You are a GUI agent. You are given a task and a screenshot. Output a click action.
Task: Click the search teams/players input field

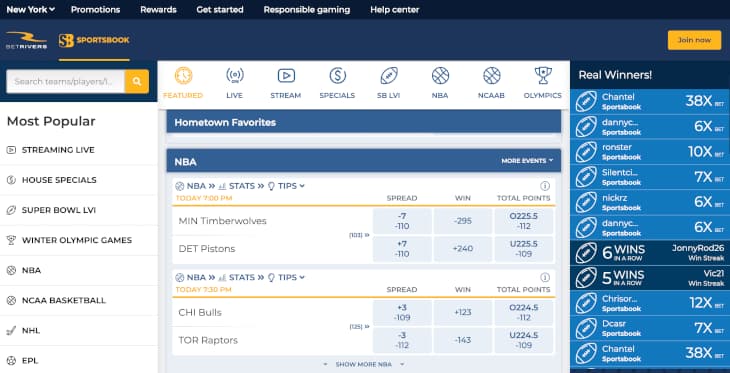click(66, 81)
